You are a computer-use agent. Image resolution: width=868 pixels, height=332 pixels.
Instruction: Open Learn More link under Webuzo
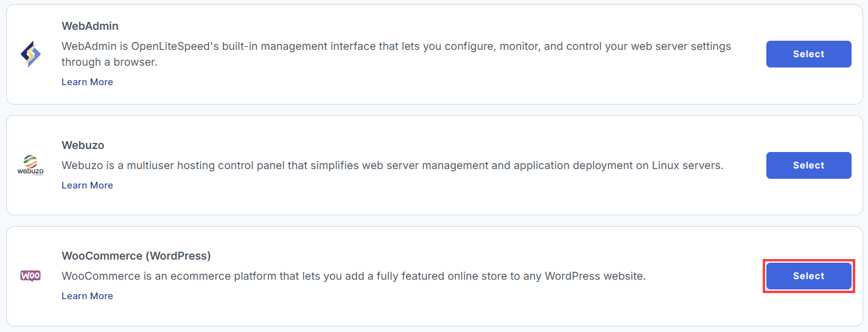[x=87, y=185]
